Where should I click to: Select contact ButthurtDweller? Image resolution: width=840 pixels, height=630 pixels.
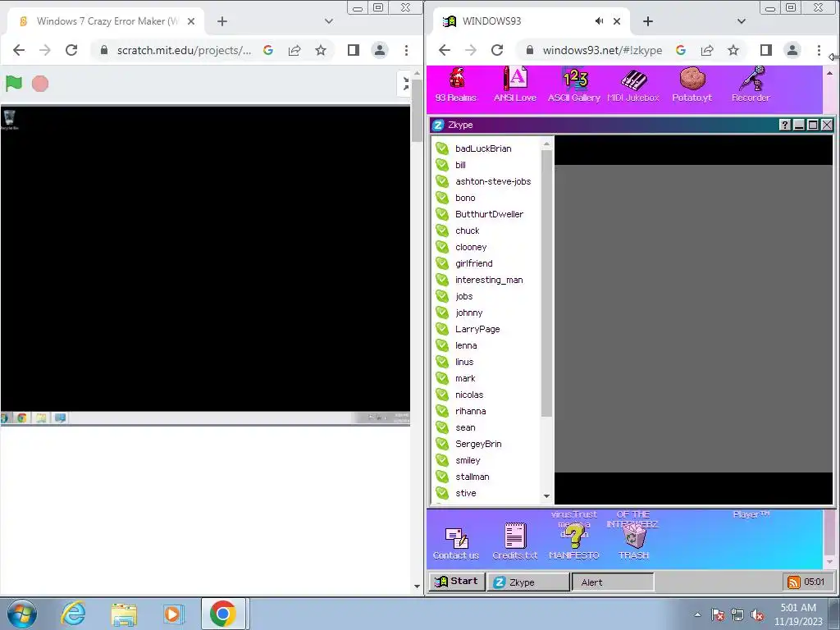click(489, 214)
